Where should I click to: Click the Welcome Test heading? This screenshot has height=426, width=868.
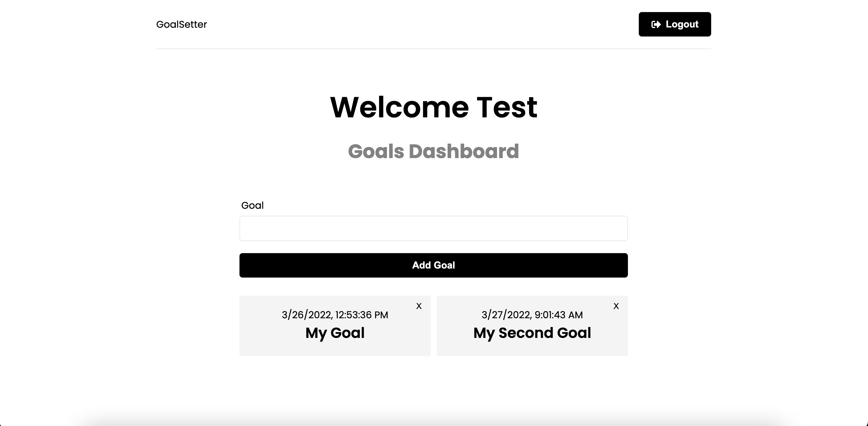[x=433, y=108]
